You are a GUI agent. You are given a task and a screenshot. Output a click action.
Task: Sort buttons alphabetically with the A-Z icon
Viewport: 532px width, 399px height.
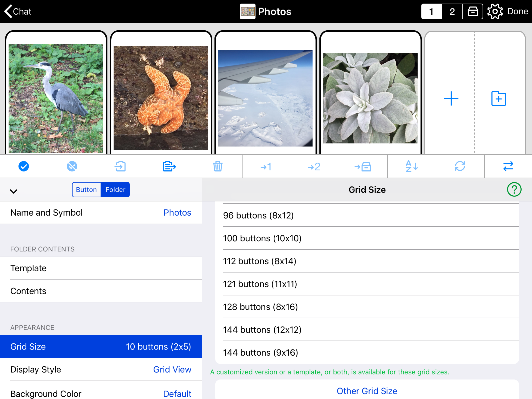(411, 166)
